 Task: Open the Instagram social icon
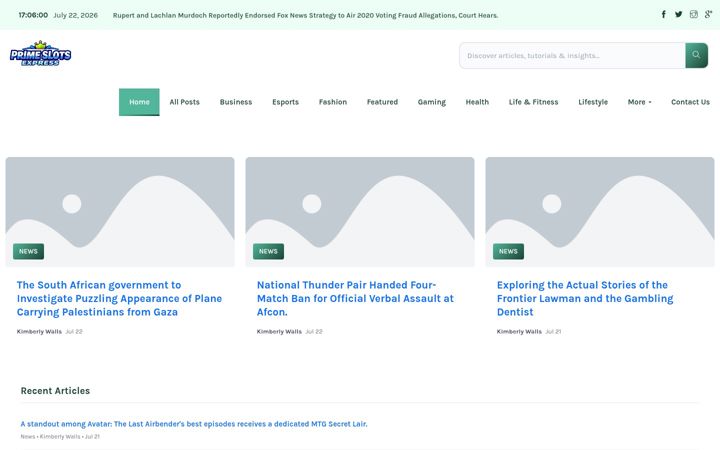(x=694, y=15)
